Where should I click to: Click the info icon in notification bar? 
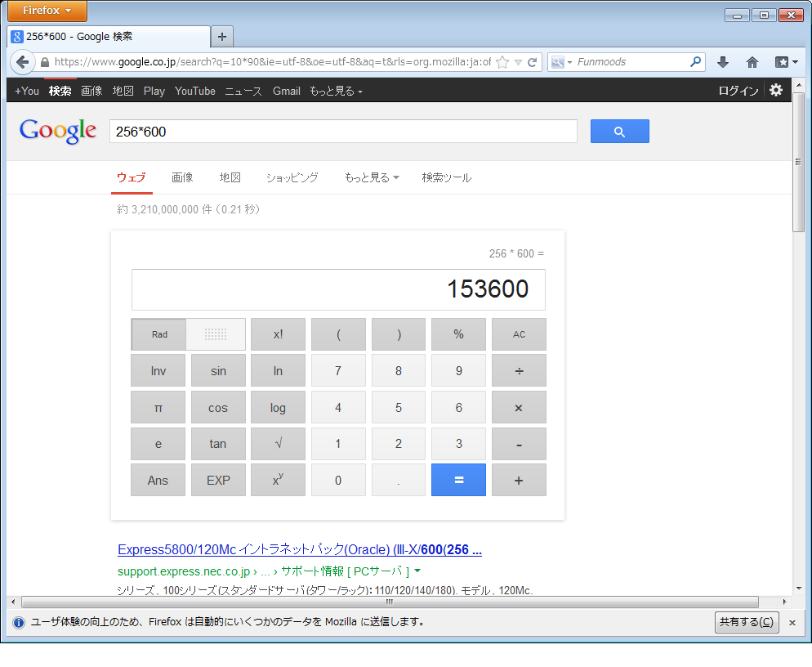pyautogui.click(x=19, y=622)
